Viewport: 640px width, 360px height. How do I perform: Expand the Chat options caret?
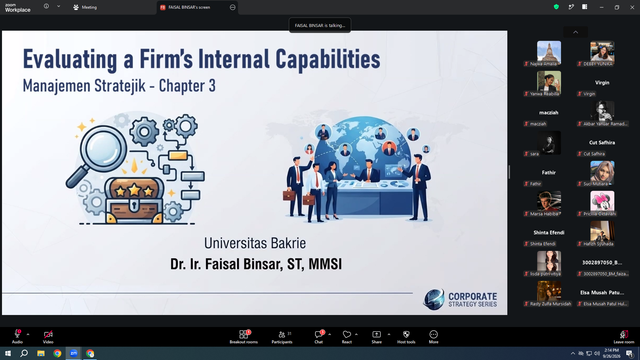(x=329, y=334)
